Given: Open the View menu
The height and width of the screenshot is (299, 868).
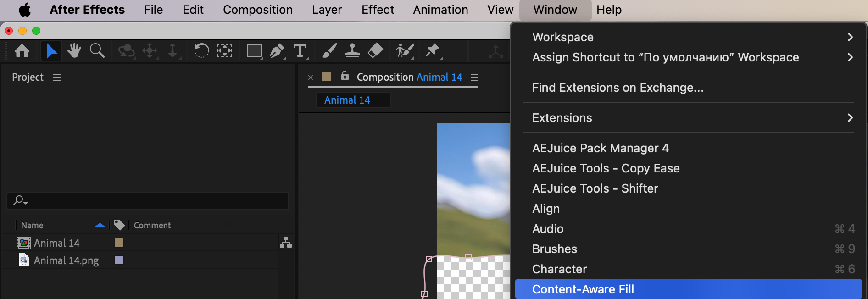Looking at the screenshot, I should 501,10.
